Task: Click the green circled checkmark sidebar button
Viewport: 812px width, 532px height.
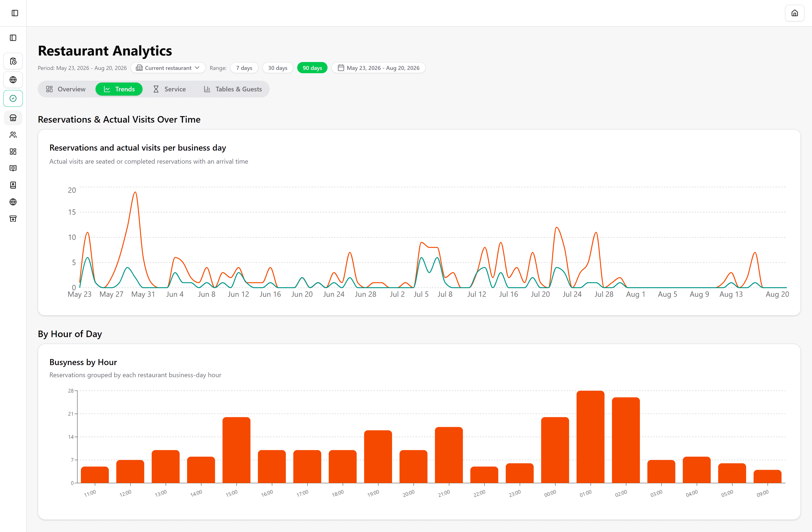Action: point(13,98)
